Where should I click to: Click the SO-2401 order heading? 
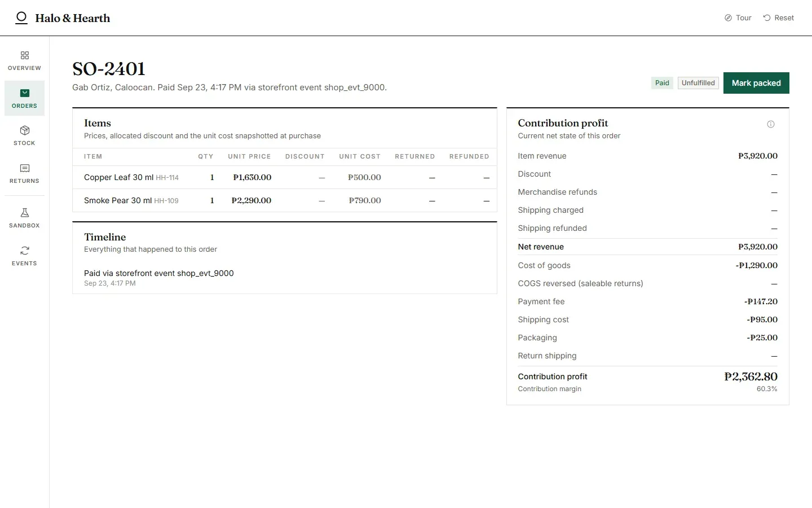pyautogui.click(x=109, y=69)
